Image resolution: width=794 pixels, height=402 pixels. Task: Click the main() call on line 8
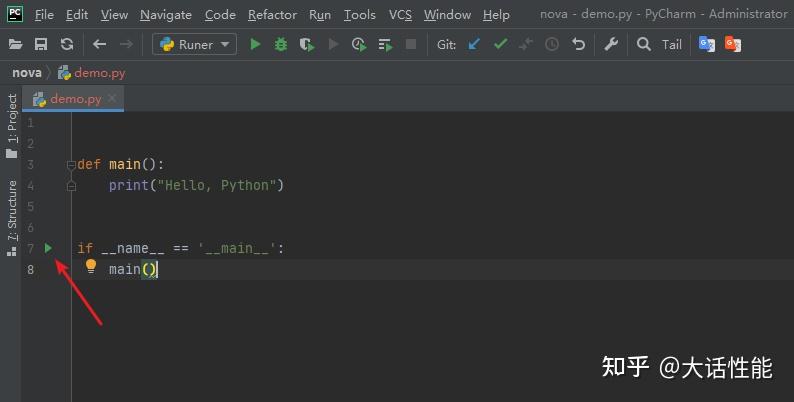point(133,269)
